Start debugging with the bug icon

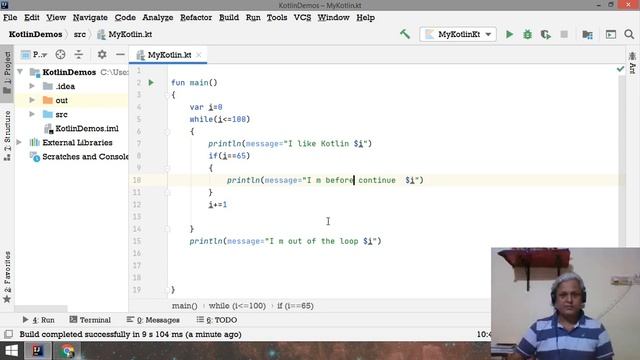[x=527, y=34]
